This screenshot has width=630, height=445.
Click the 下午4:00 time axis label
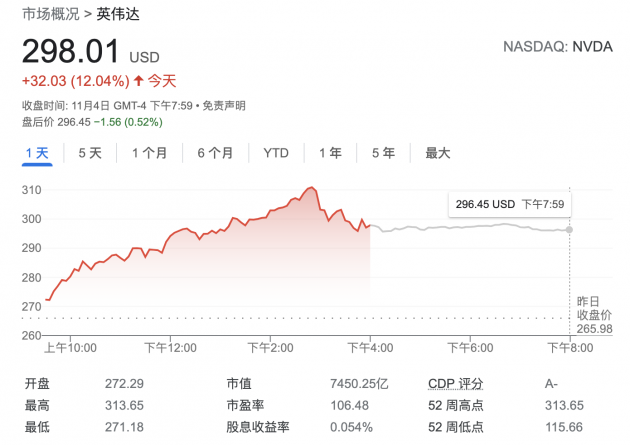370,347
